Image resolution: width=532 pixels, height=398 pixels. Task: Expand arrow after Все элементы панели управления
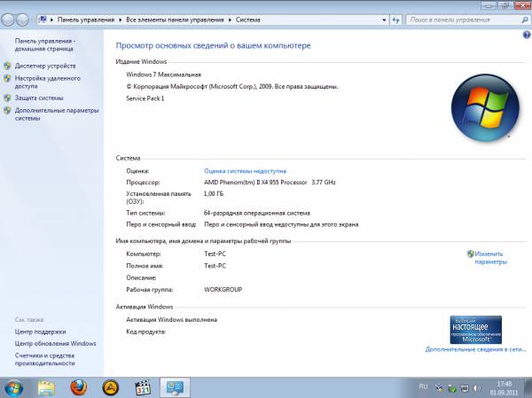pyautogui.click(x=230, y=20)
